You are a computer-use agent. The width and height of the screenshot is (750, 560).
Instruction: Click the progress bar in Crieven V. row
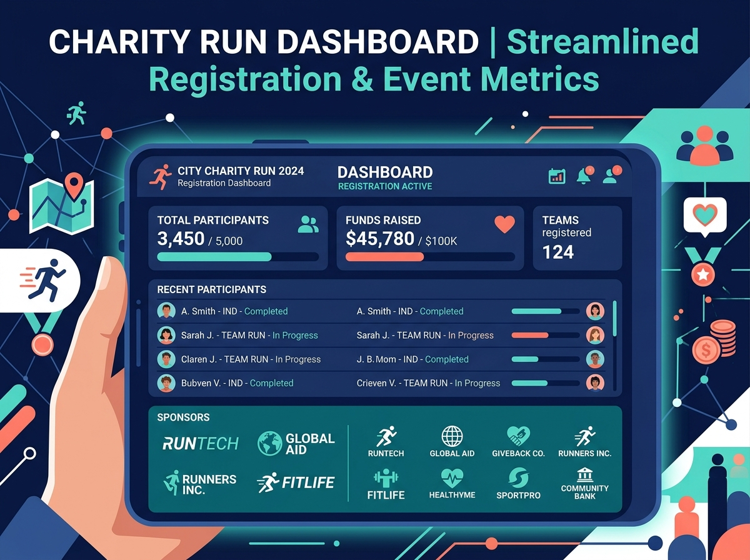[545, 383]
